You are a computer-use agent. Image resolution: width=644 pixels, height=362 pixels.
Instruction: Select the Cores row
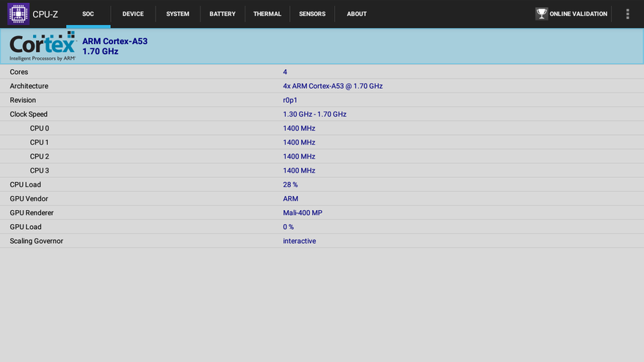(322, 72)
